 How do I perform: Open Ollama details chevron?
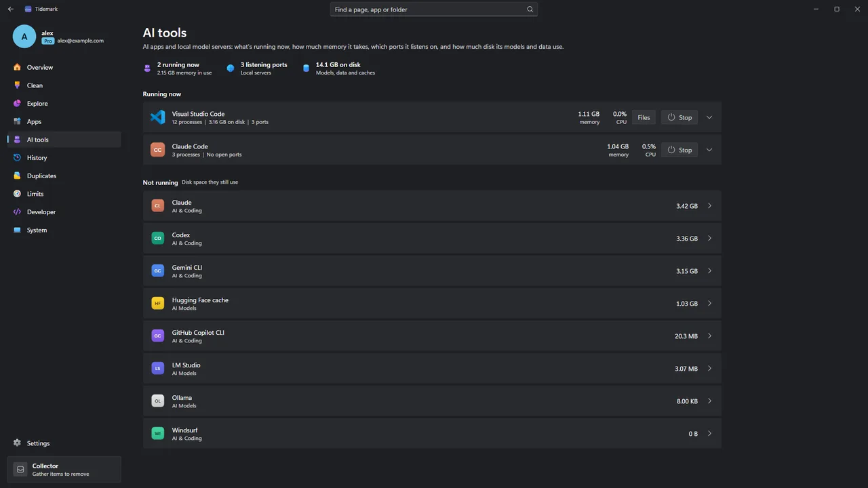click(x=709, y=401)
